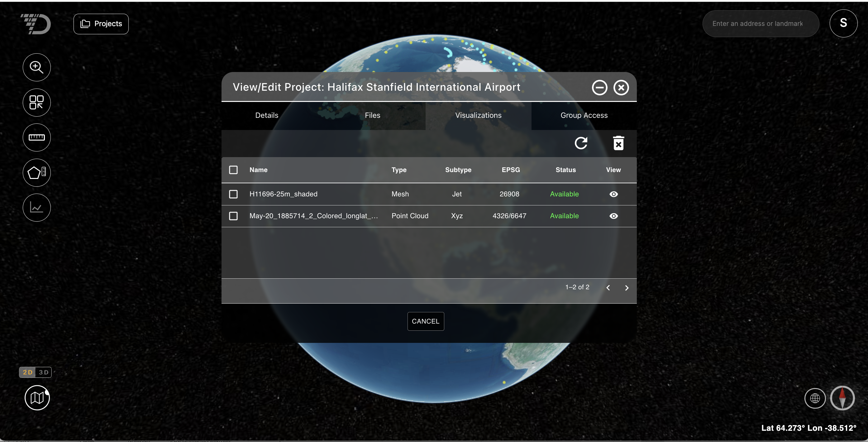Viewport: 868px width, 442px height.
Task: Click the Name column header
Action: pyautogui.click(x=259, y=170)
